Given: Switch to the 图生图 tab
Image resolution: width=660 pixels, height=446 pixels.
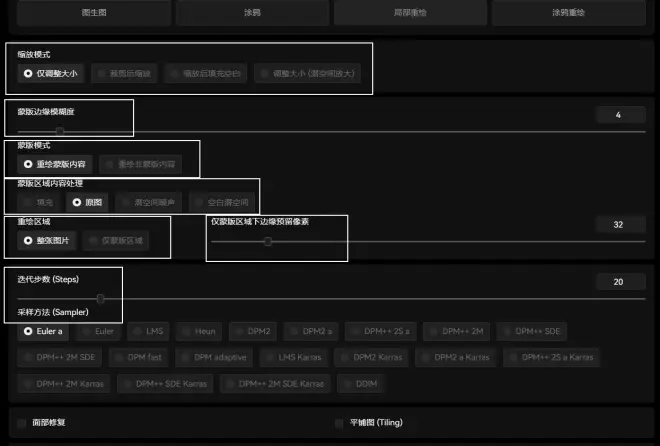Looking at the screenshot, I should pos(93,13).
